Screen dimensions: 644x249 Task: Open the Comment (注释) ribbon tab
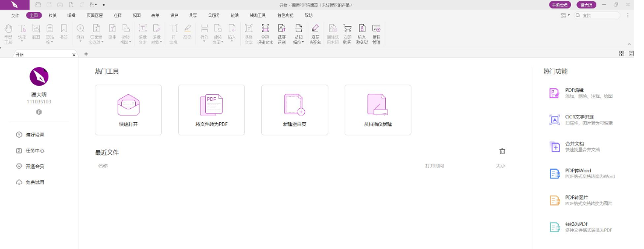pos(118,15)
